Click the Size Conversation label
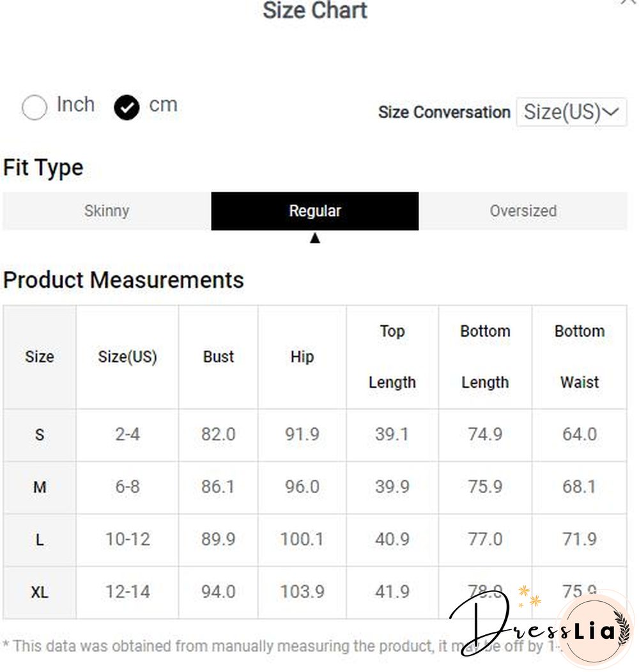This screenshot has height=672, width=639. (x=444, y=112)
